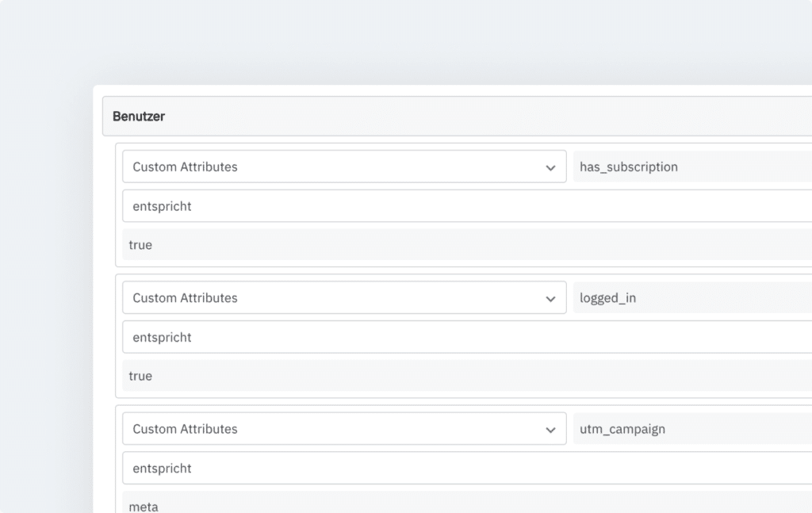This screenshot has height=513, width=812.
Task: Click the has_subscription attribute name field
Action: pyautogui.click(x=691, y=167)
